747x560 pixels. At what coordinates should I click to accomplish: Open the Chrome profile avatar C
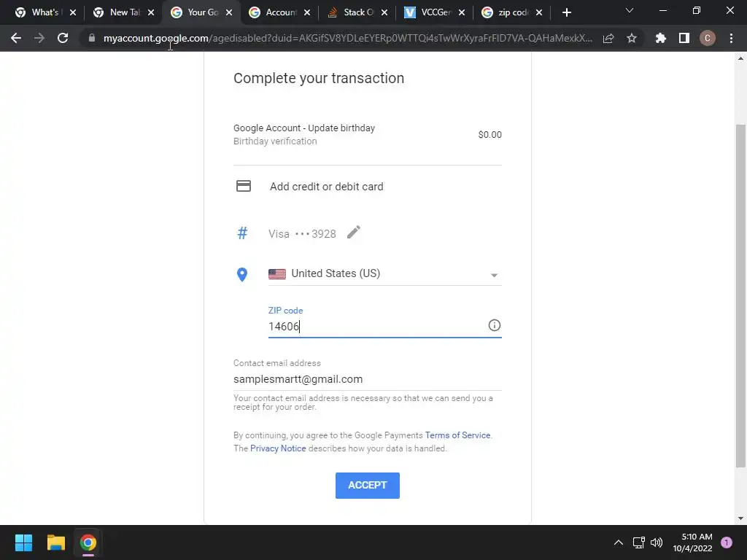(708, 38)
